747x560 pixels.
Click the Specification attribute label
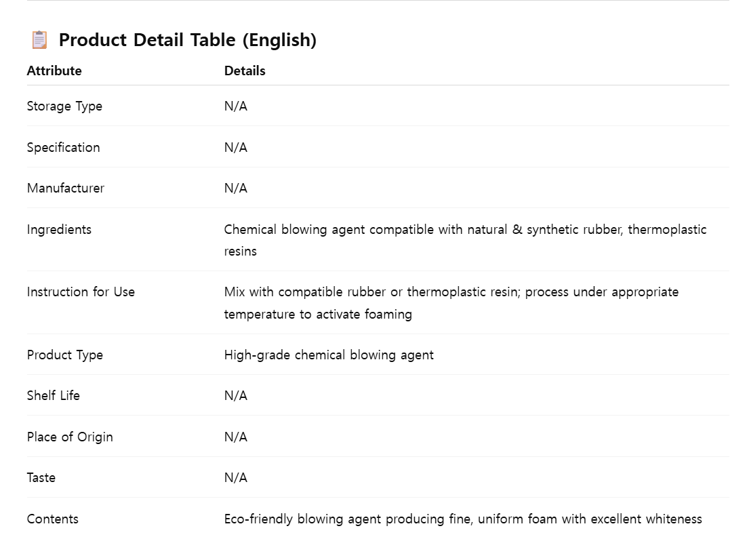pyautogui.click(x=63, y=147)
